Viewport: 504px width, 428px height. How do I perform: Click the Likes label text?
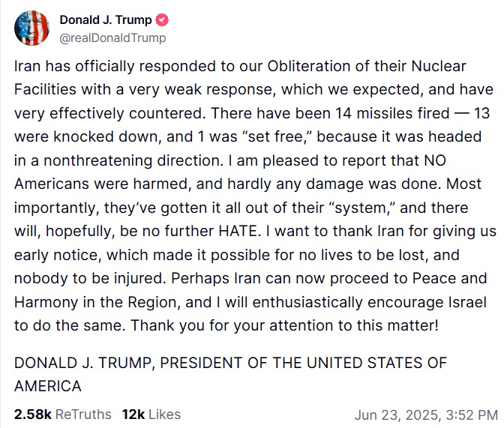(163, 414)
